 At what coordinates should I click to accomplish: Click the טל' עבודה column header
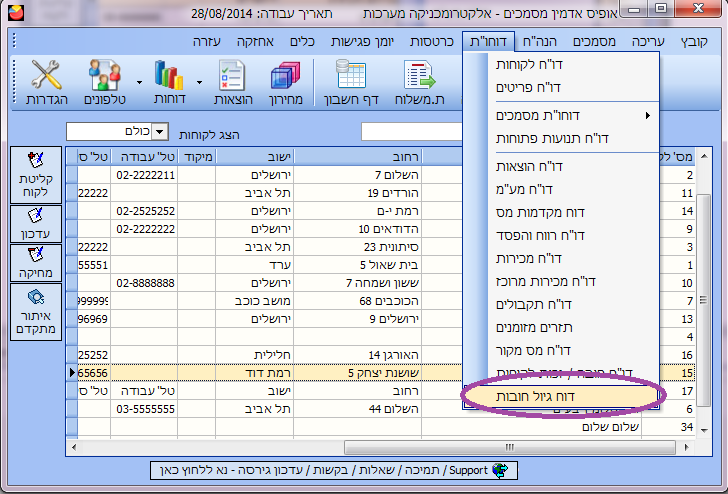pyautogui.click(x=144, y=157)
